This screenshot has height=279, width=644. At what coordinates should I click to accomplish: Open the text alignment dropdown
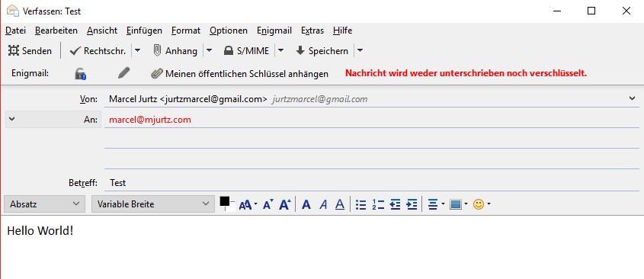436,204
